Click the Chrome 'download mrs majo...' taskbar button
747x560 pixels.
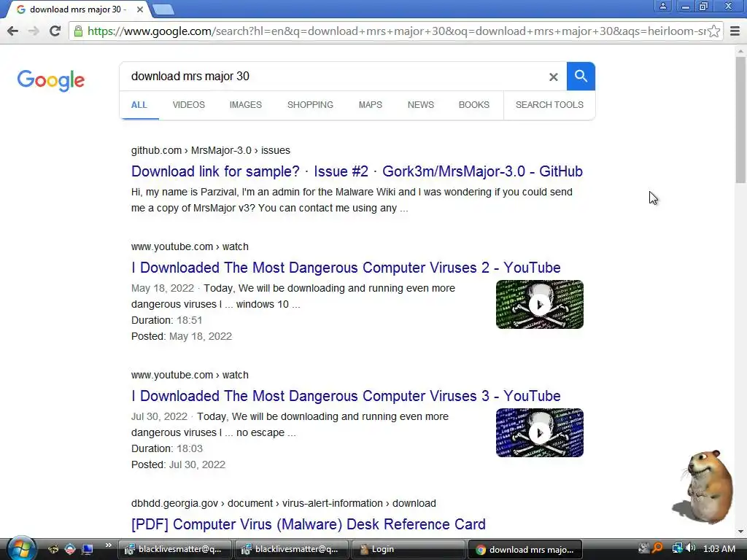pos(525,549)
